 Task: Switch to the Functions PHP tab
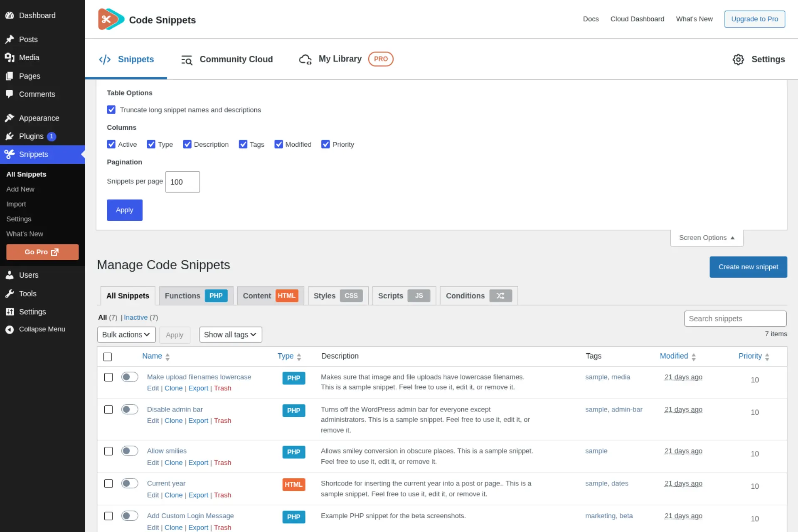pyautogui.click(x=196, y=296)
